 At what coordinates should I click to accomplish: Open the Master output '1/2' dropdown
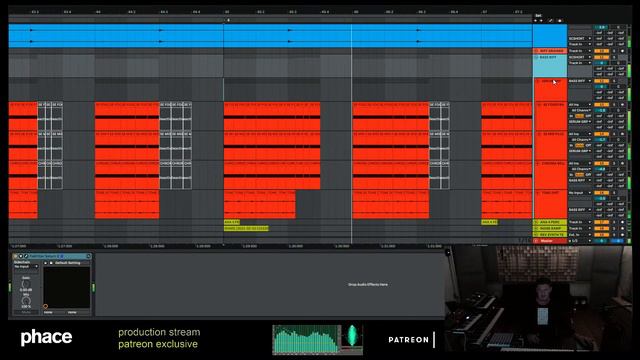(580, 241)
